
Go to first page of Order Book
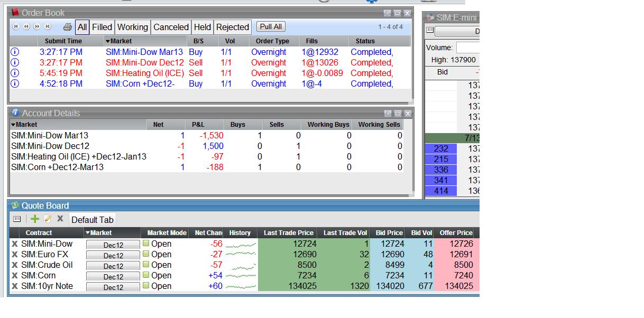[x=16, y=26]
